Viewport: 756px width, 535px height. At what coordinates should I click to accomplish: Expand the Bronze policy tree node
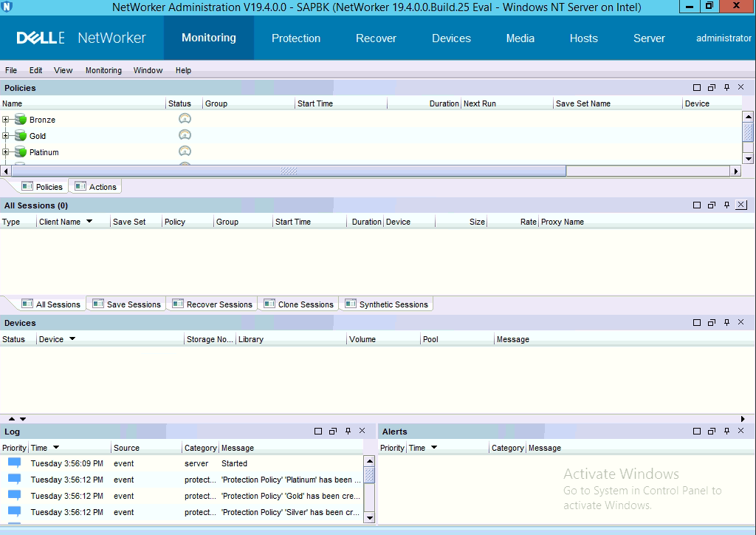[6, 120]
